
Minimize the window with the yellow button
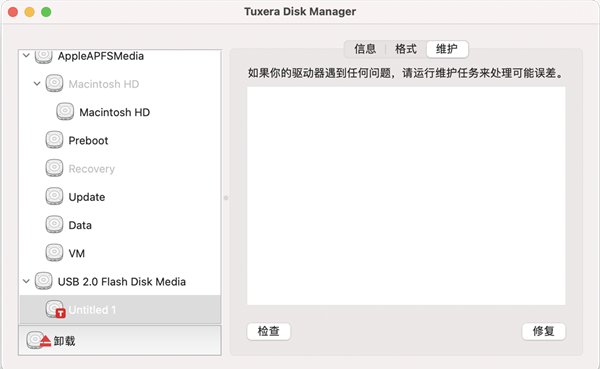29,12
